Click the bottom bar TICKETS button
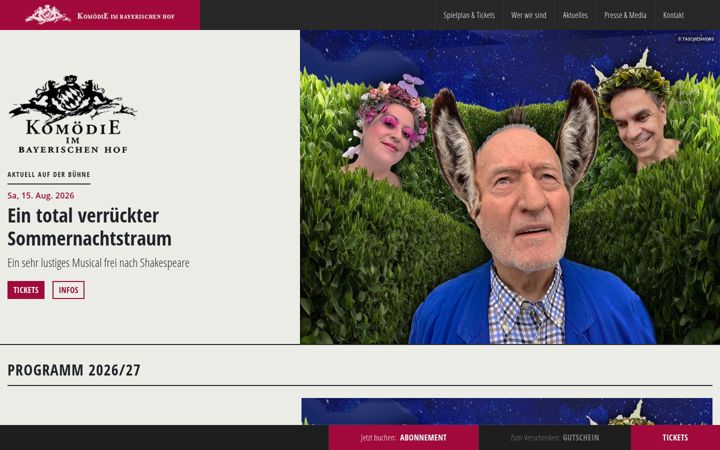The image size is (720, 450). [x=675, y=438]
